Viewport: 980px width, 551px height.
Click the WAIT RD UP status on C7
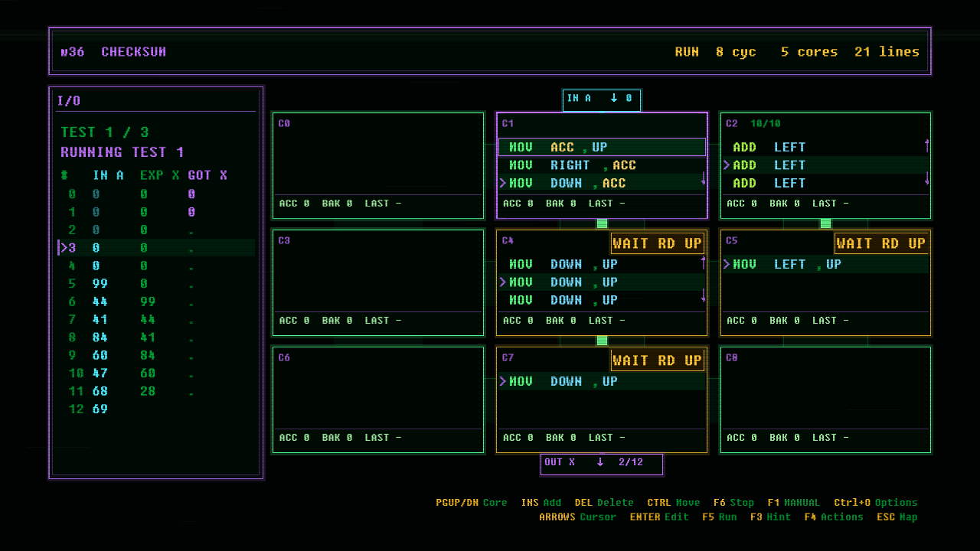tap(657, 360)
